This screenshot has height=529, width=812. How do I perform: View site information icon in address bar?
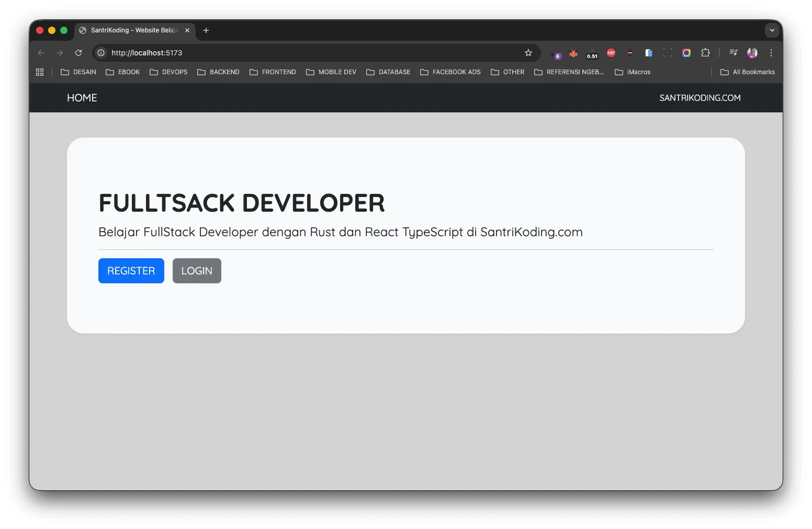point(101,53)
